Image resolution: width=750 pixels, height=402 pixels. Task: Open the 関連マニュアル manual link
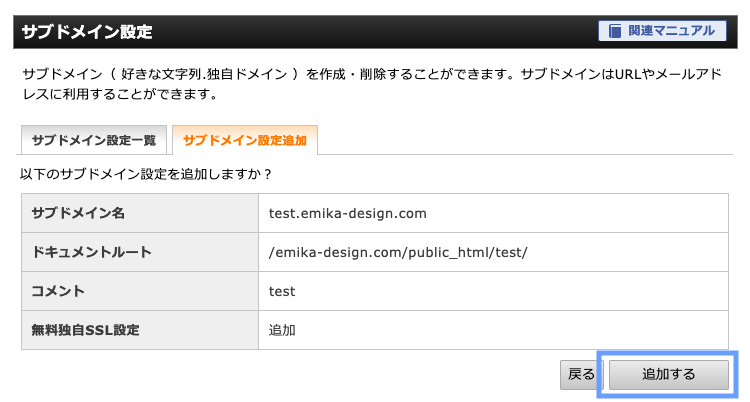(x=671, y=31)
